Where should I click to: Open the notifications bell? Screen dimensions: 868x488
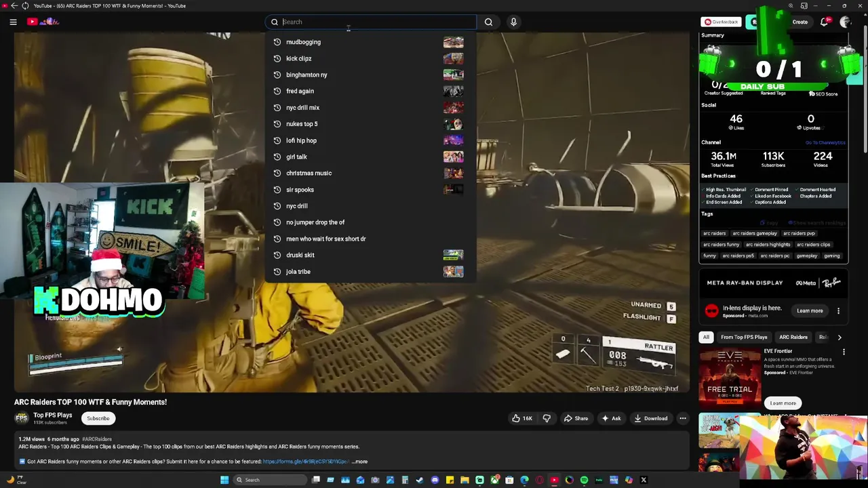(x=825, y=22)
